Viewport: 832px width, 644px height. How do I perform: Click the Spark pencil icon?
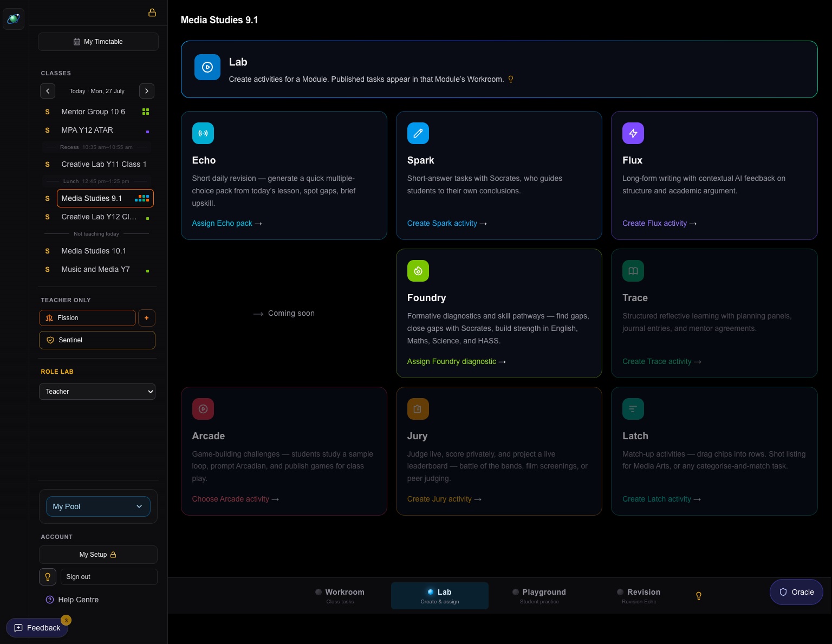click(418, 133)
